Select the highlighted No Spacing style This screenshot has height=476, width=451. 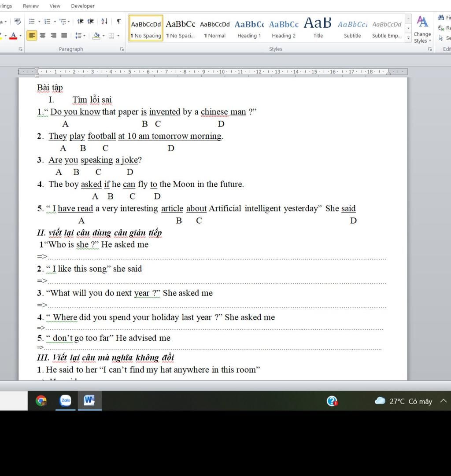tap(146, 29)
